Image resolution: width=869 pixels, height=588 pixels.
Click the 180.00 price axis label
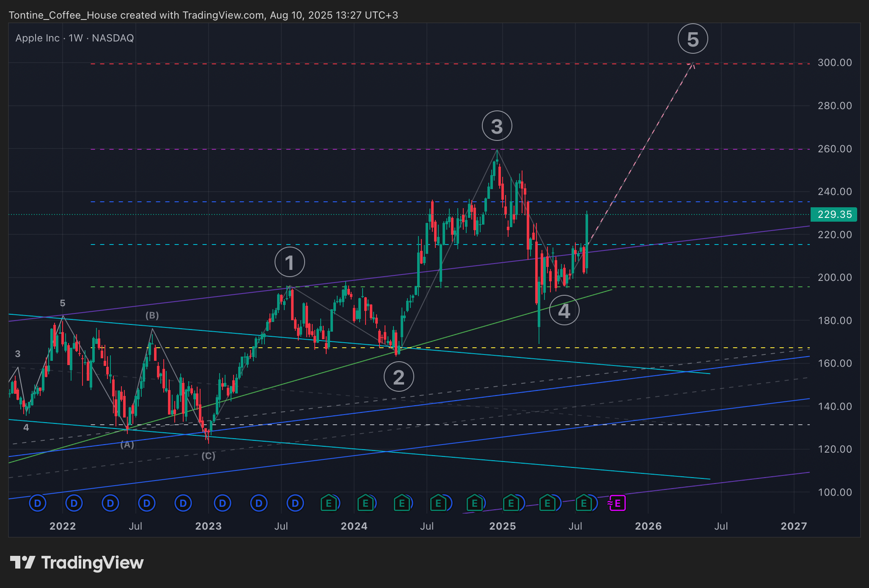835,321
